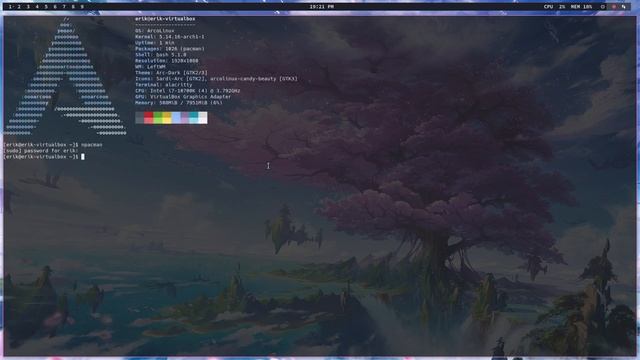Click the Resolution line

coord(167,60)
